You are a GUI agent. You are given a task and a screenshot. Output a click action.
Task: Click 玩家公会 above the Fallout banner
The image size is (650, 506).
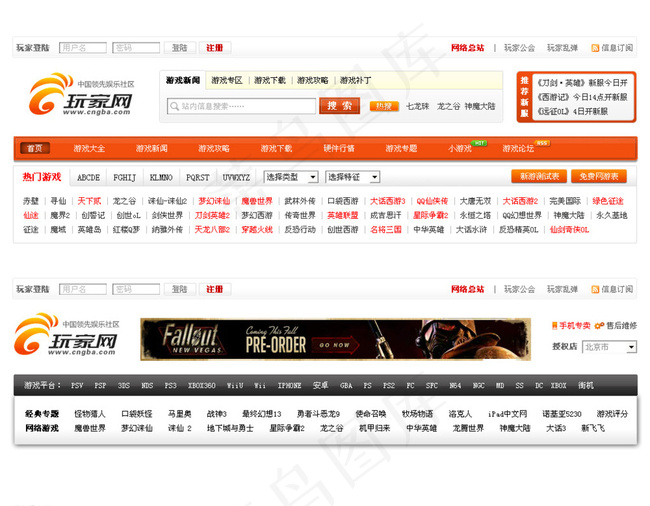[519, 289]
